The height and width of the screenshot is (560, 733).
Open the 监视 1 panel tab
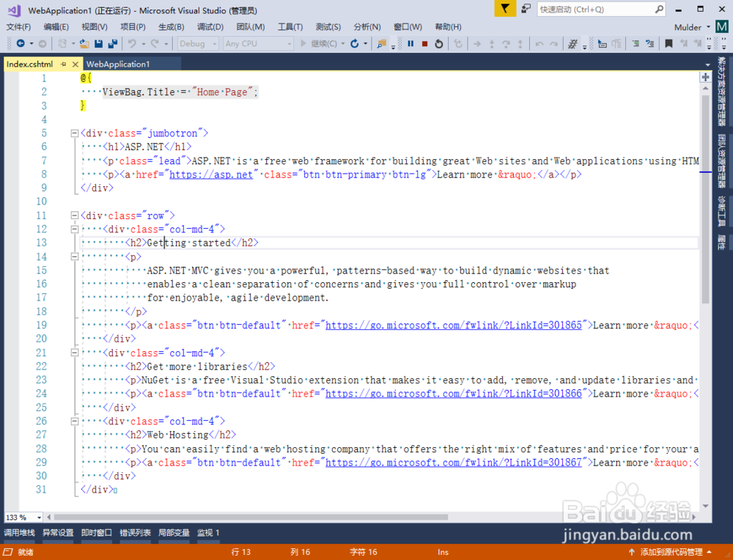(208, 533)
